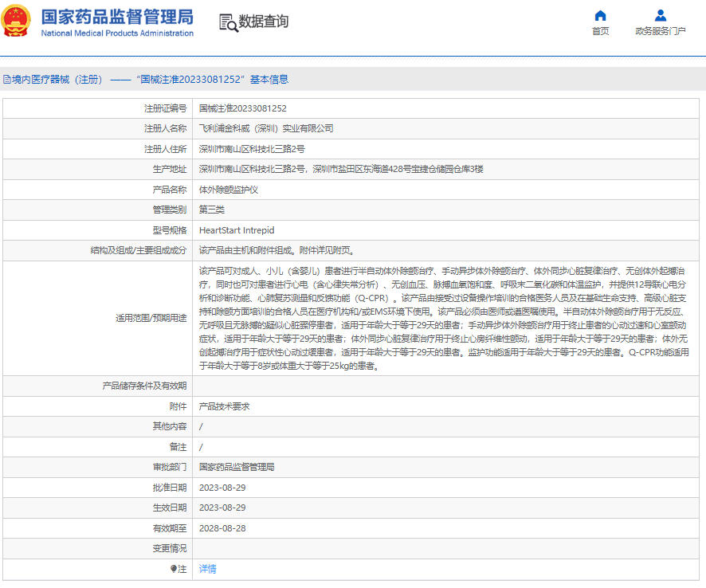706x588 pixels.
Task: Click the 有效期至 label
Action: point(169,528)
